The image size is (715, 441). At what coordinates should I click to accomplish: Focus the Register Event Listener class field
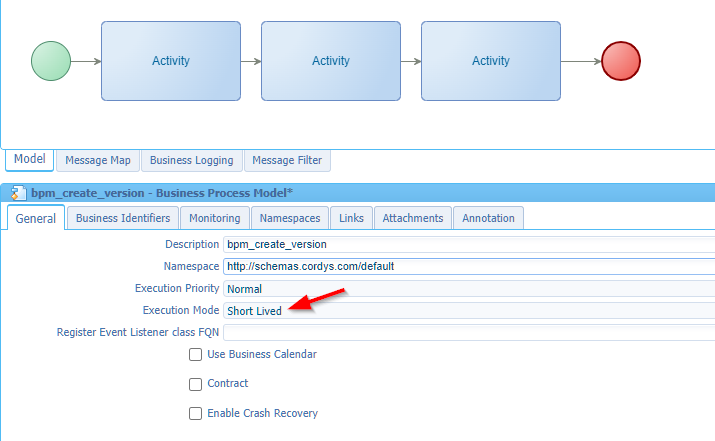pos(468,332)
